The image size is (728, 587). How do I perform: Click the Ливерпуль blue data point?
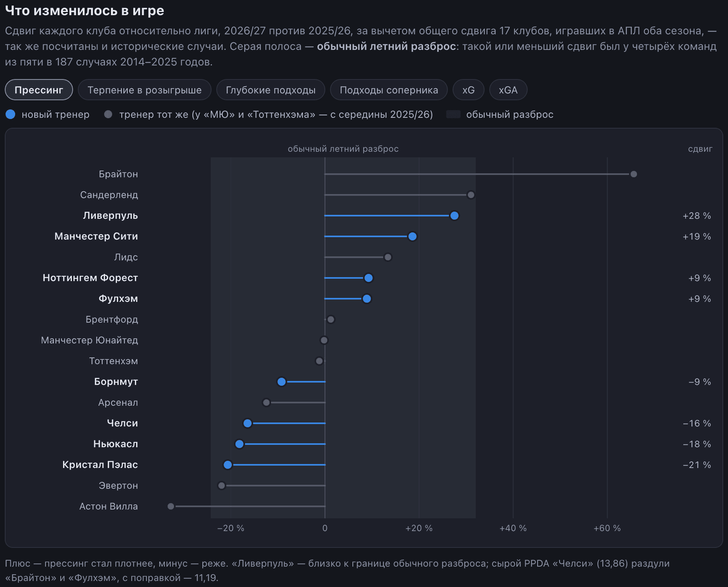(454, 216)
